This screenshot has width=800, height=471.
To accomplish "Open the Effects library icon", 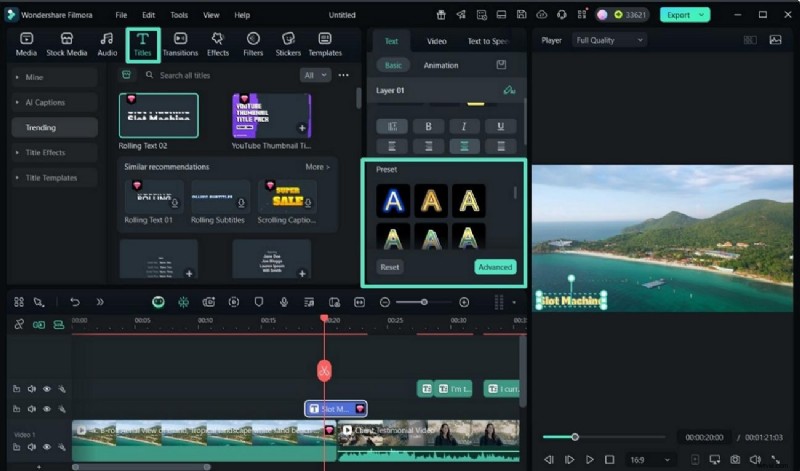I will [218, 44].
